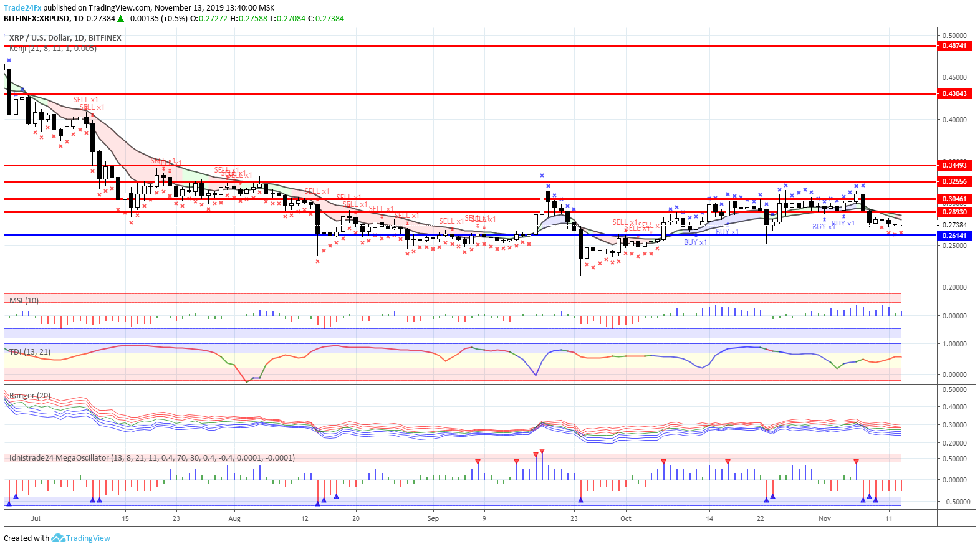Click the current price value 0.27384 on axis

pos(954,225)
